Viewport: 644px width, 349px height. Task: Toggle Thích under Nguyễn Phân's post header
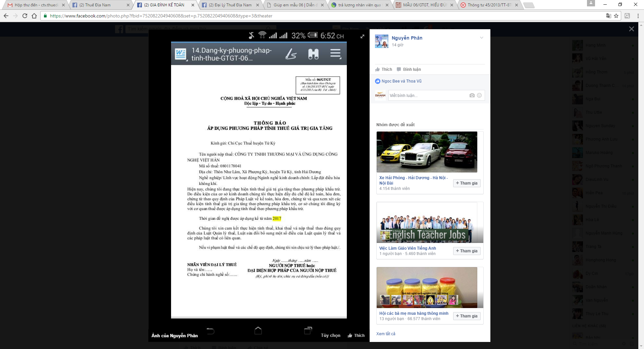tap(383, 69)
